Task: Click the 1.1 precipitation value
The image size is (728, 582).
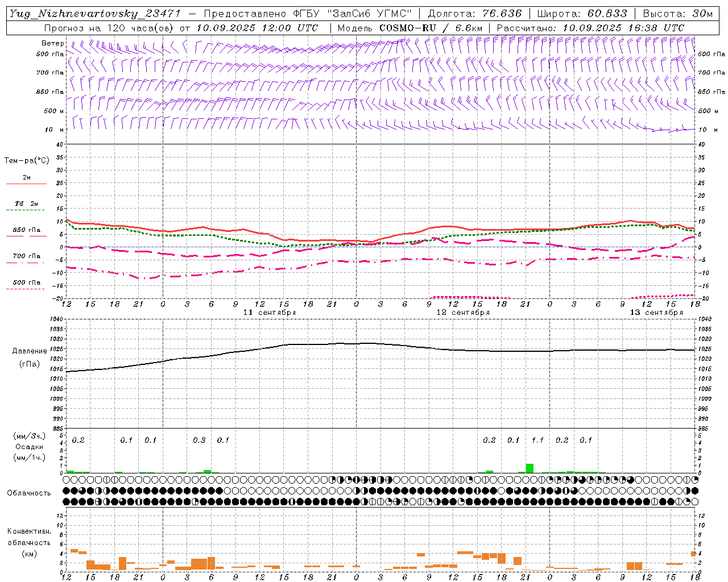Action: tap(537, 440)
